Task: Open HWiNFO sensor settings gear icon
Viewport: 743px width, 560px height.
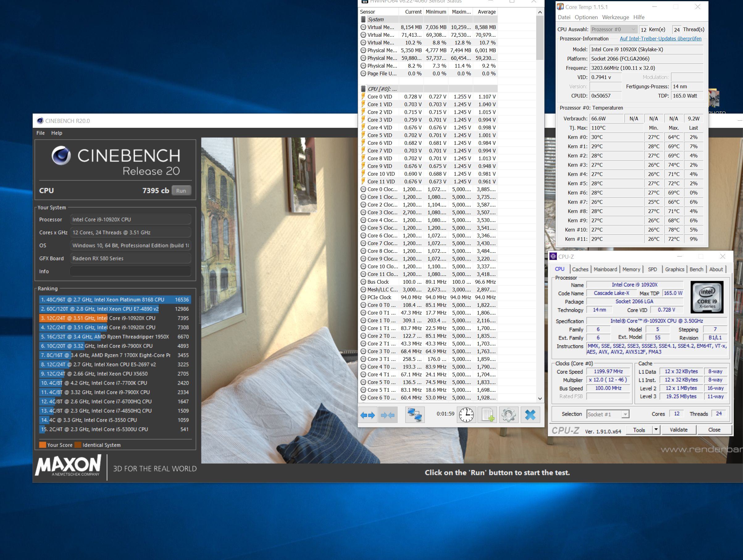Action: [x=508, y=415]
